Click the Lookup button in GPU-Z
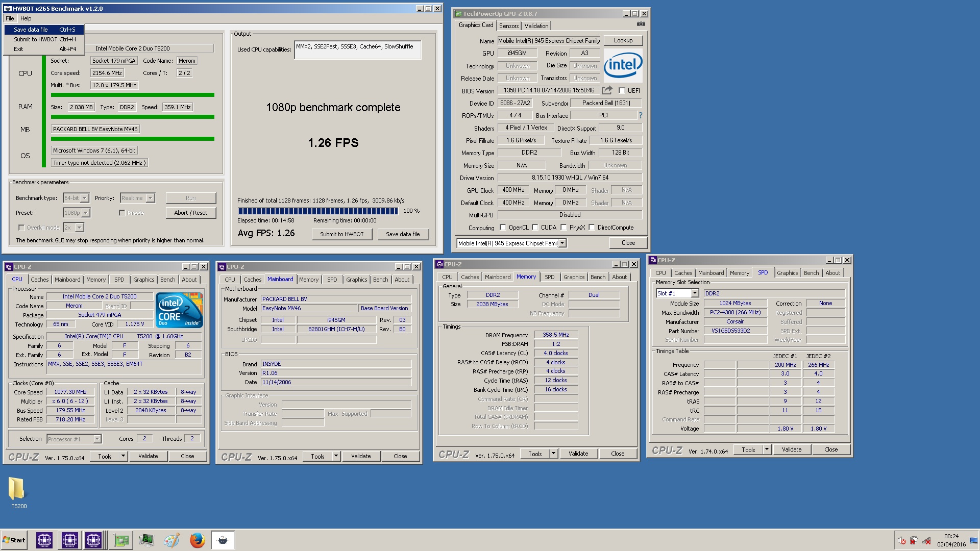 [x=623, y=40]
